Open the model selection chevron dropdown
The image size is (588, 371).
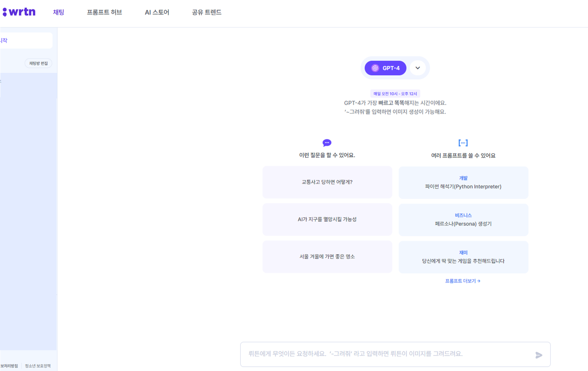418,68
